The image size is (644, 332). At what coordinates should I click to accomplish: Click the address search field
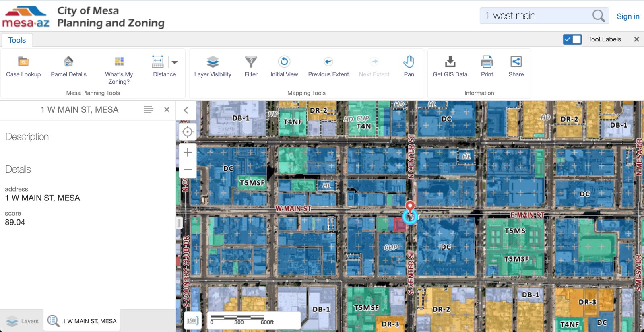tap(537, 16)
